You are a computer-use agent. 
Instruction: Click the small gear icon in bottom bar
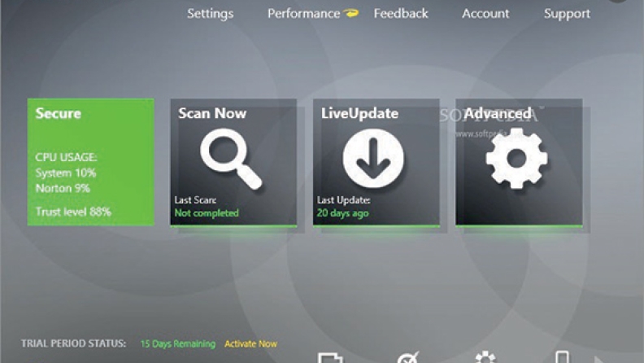point(485,358)
